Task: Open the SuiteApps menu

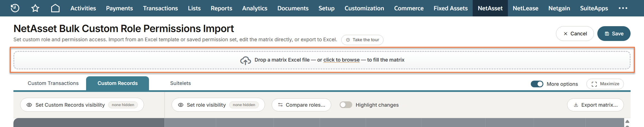Action: click(x=594, y=8)
